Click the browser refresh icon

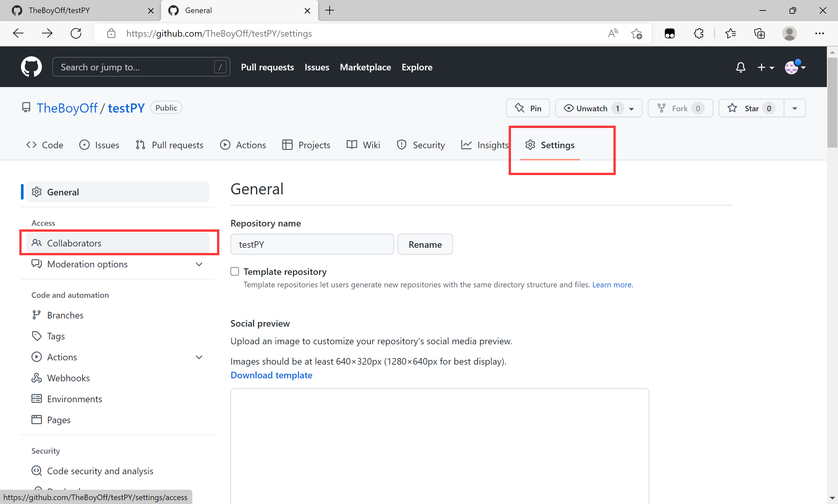coord(76,33)
